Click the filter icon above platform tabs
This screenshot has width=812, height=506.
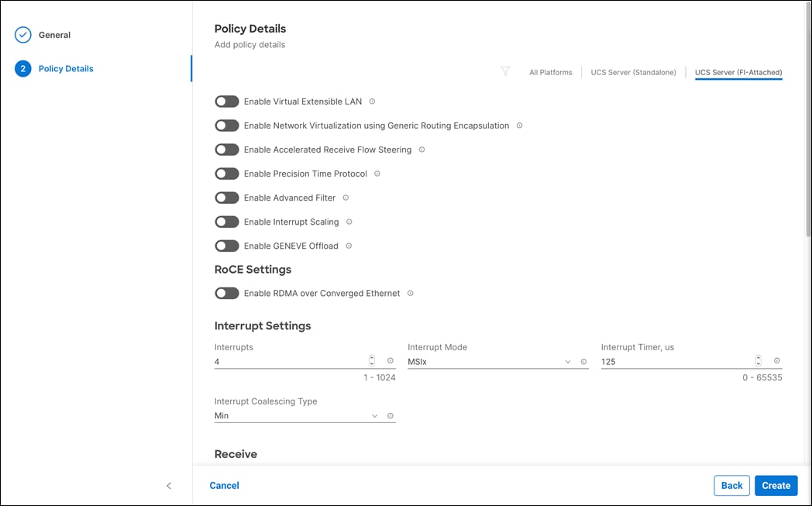click(505, 71)
